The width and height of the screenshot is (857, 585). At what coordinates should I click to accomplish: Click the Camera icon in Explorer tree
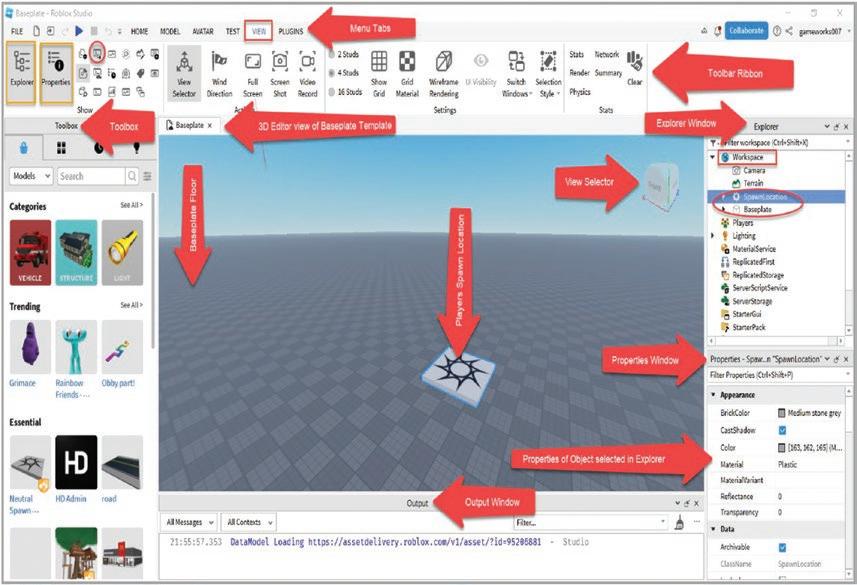click(736, 170)
